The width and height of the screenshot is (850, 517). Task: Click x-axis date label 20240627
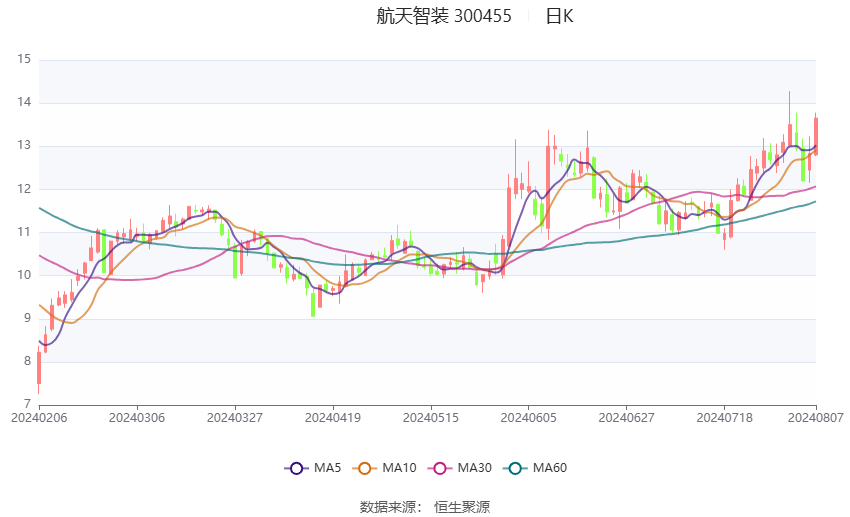point(626,418)
